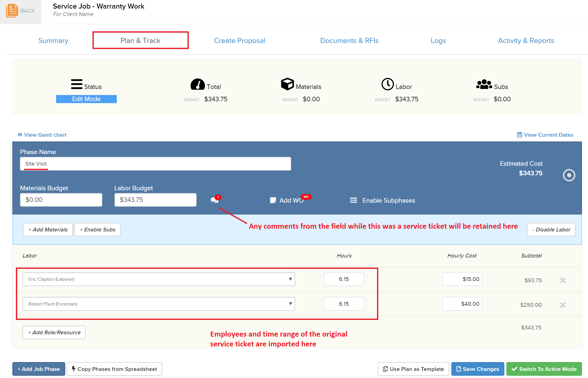Click the Save Changes button
This screenshot has height=378, width=588.
478,369
